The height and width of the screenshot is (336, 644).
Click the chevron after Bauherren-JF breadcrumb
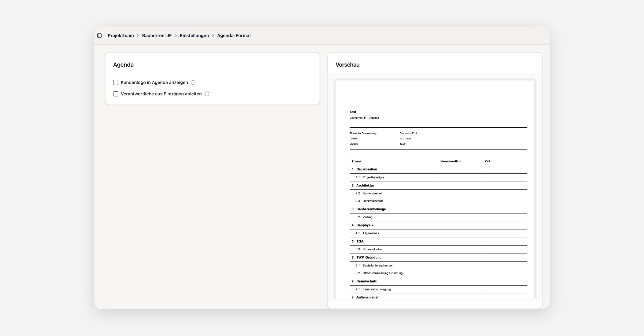pos(176,36)
